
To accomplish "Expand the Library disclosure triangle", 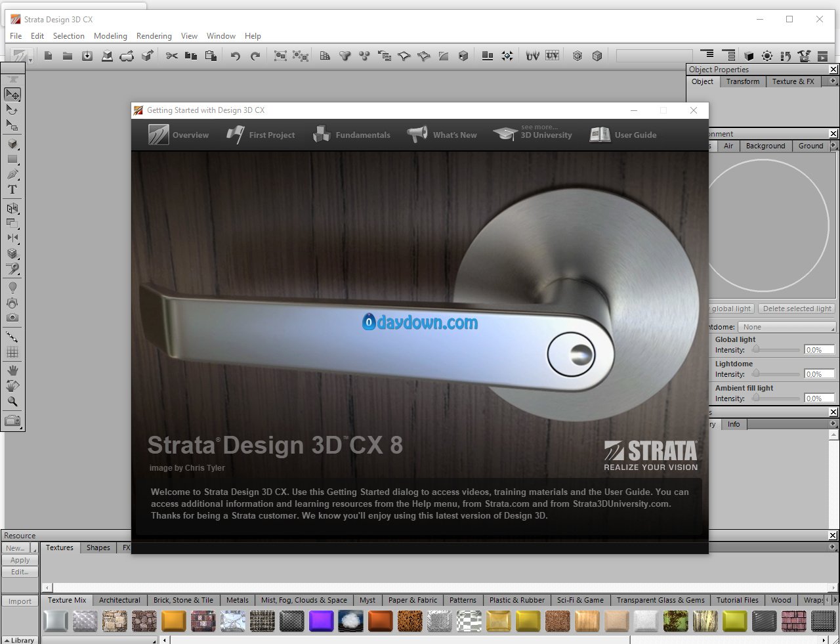I will (x=7, y=640).
